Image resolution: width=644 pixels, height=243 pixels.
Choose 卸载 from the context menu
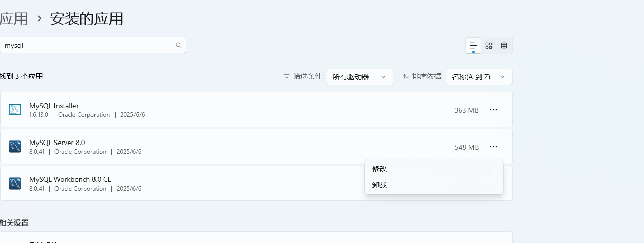[x=434, y=185]
